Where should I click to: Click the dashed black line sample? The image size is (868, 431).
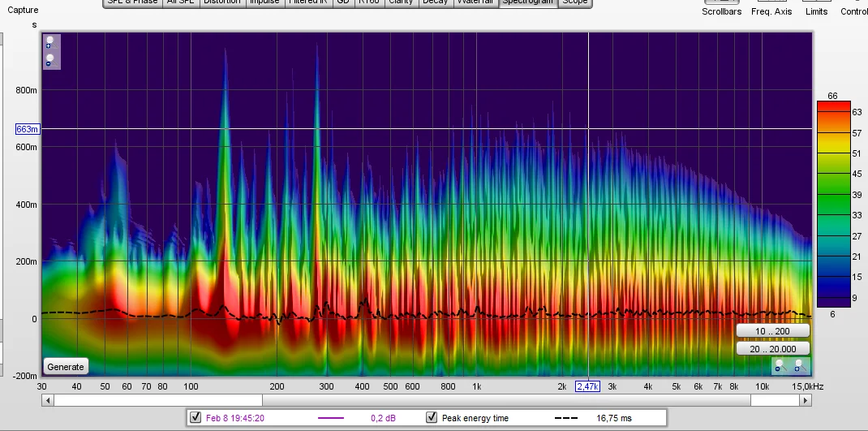(565, 418)
